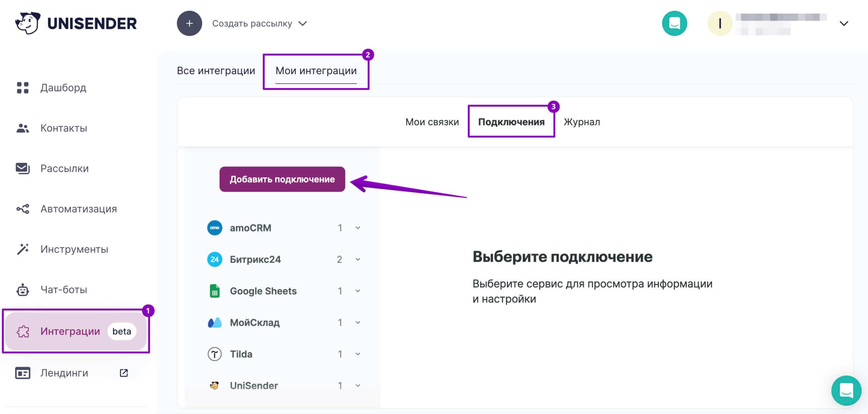Image resolution: width=868 pixels, height=414 pixels.
Task: Expand the Google Sheets connections chevron
Action: click(358, 291)
